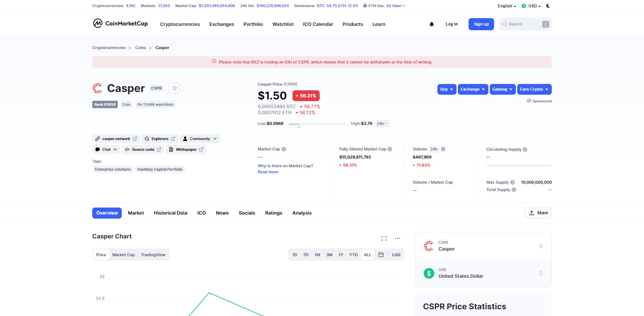Switch the chart to LOG scale
This screenshot has height=316, width=644.
pyautogui.click(x=396, y=255)
